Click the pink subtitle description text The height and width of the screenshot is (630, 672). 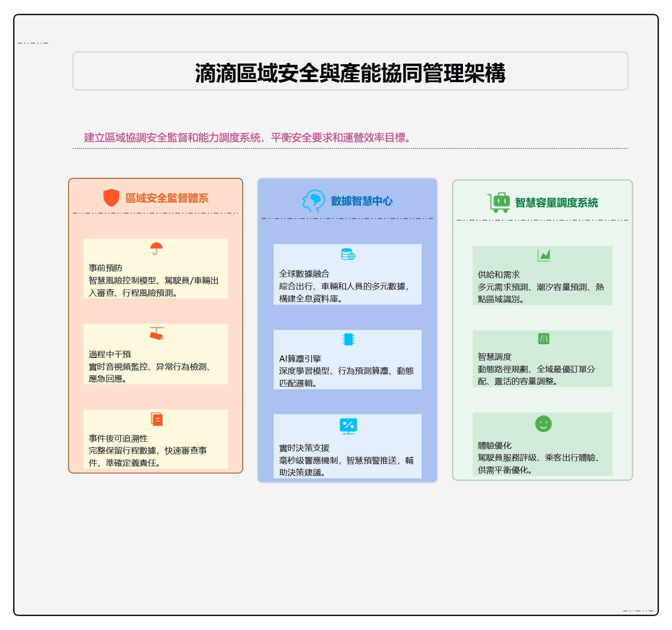(x=248, y=138)
